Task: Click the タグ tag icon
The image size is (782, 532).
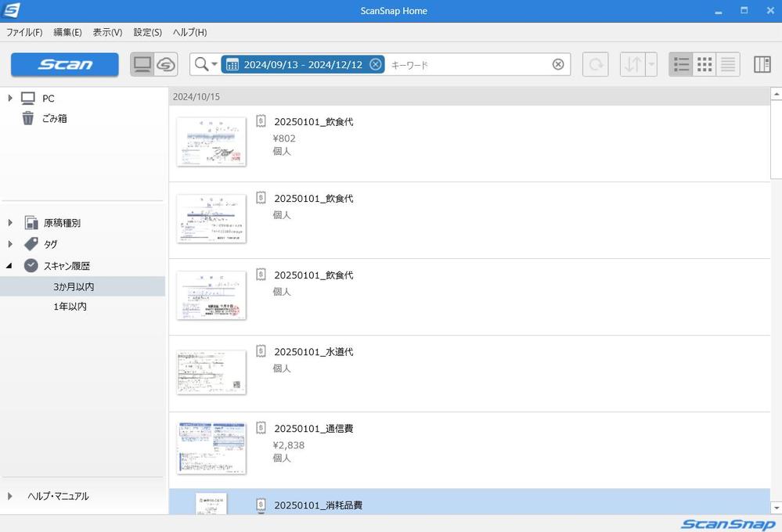Action: coord(31,244)
